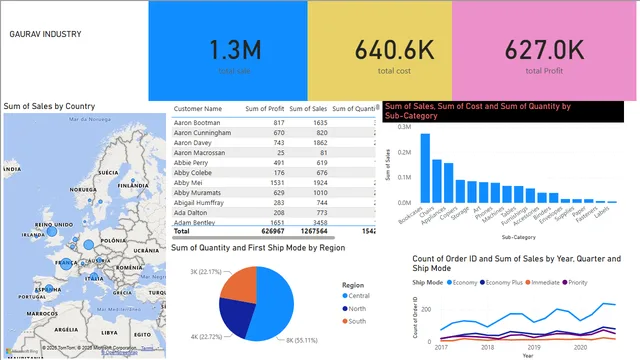The width and height of the screenshot is (640, 360).
Task: Sort table by Sum of Profit header
Action: 264,109
